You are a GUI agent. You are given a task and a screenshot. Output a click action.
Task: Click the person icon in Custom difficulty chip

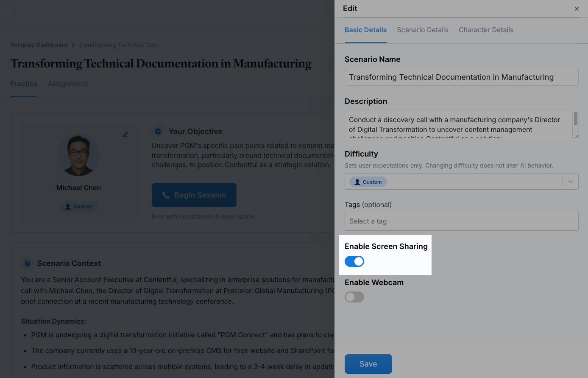357,182
